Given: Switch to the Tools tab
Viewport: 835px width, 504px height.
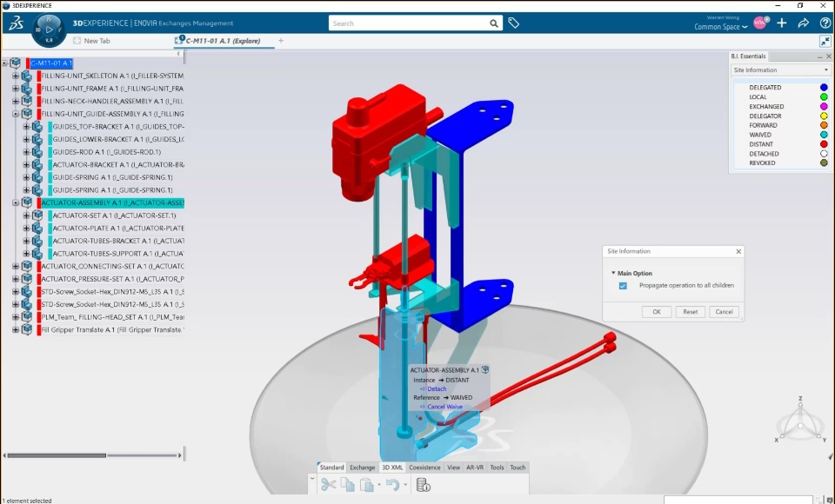Looking at the screenshot, I should coord(497,468).
